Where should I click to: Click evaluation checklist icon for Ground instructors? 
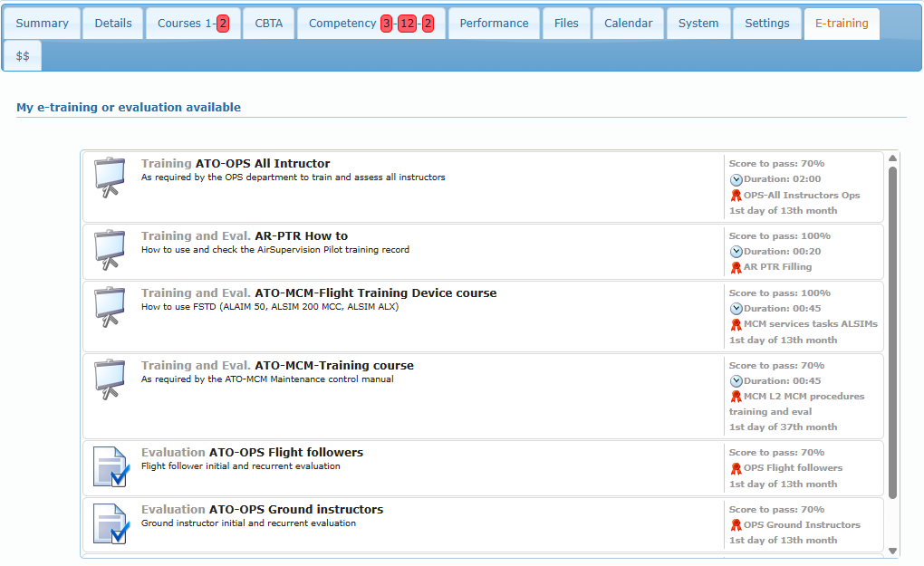pyautogui.click(x=111, y=524)
